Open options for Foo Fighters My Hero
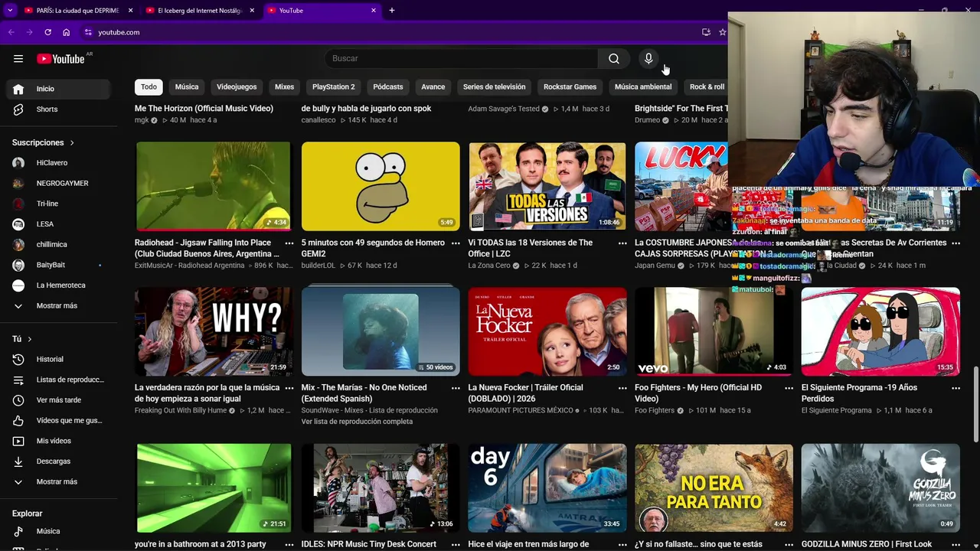980x551 pixels. pyautogui.click(x=789, y=388)
